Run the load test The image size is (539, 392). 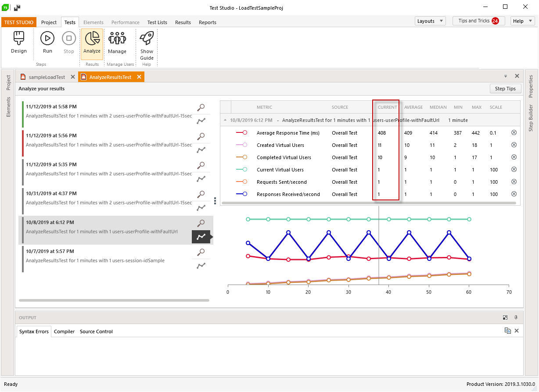[47, 43]
